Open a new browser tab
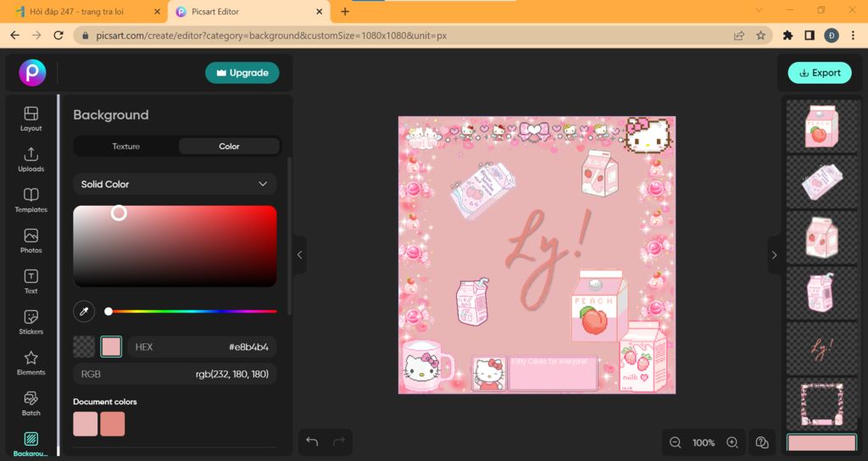868x461 pixels. (345, 11)
